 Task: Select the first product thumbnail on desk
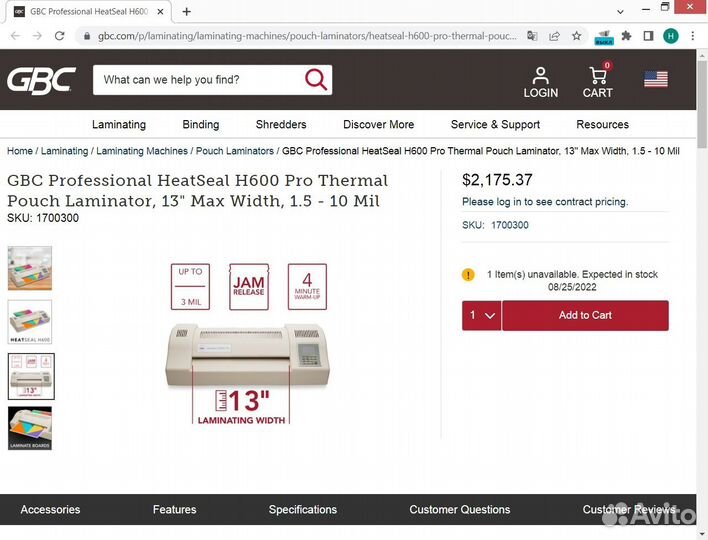pyautogui.click(x=30, y=268)
